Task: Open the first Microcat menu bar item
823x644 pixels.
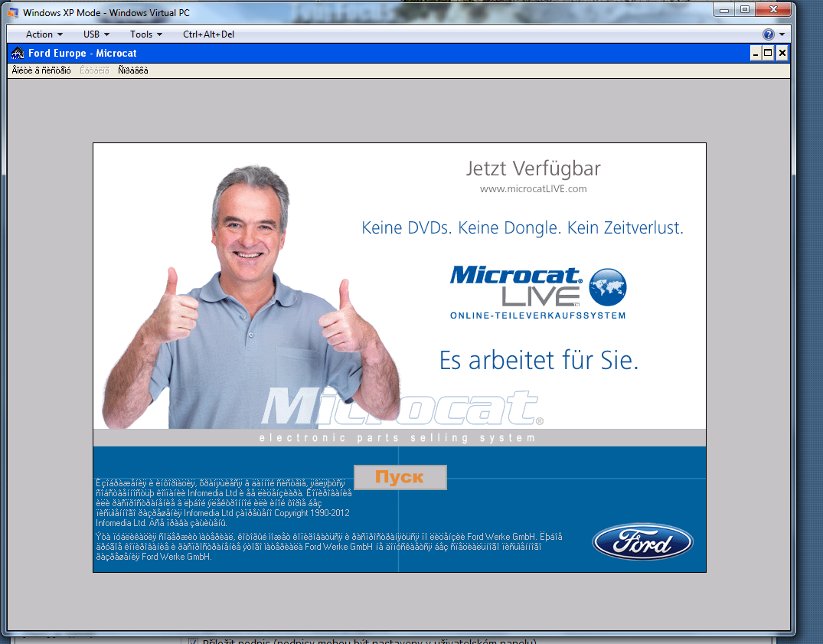Action: [41, 70]
